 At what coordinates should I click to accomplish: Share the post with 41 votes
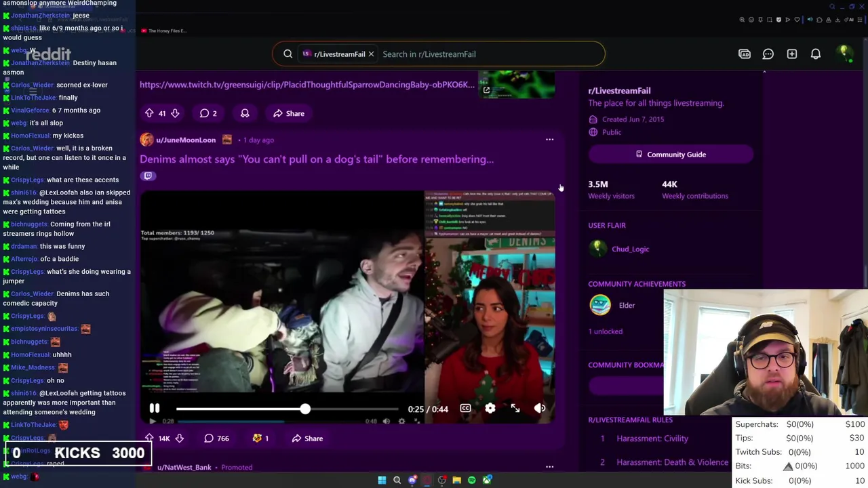pos(289,113)
